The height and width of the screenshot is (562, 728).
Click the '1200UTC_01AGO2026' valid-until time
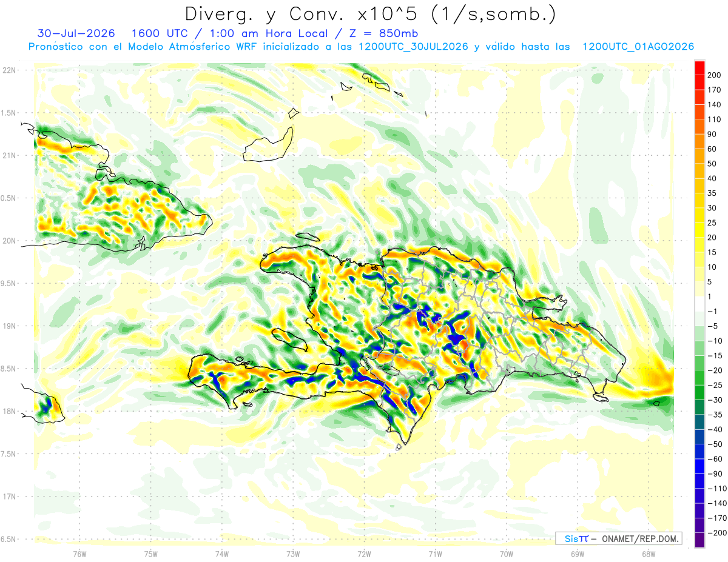coord(638,47)
